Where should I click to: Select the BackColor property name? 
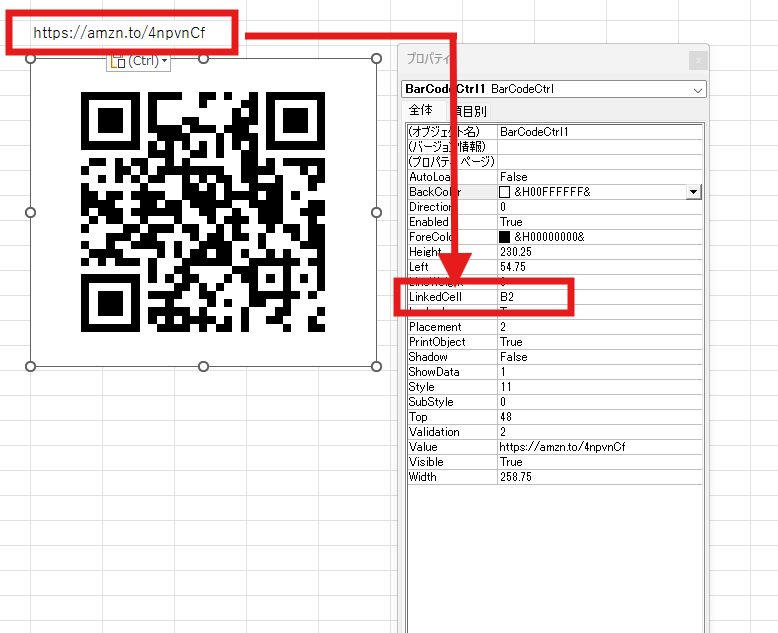click(x=435, y=192)
